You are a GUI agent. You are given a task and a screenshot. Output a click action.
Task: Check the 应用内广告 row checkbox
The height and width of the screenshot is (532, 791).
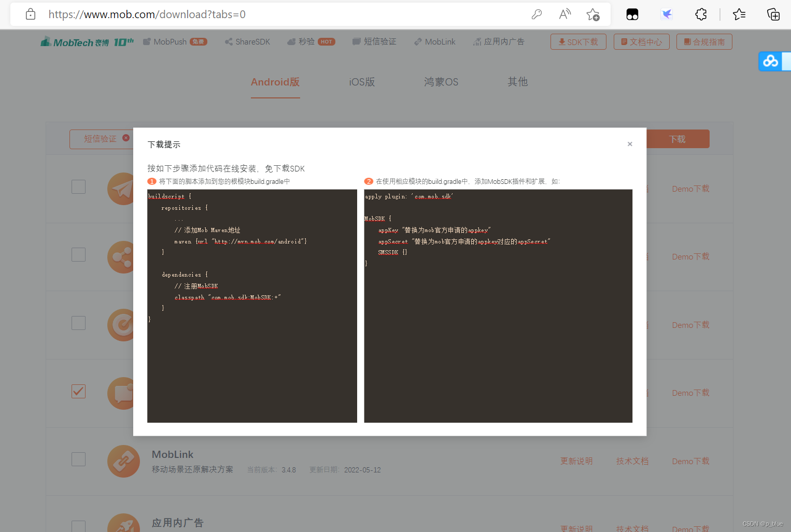[78, 526]
